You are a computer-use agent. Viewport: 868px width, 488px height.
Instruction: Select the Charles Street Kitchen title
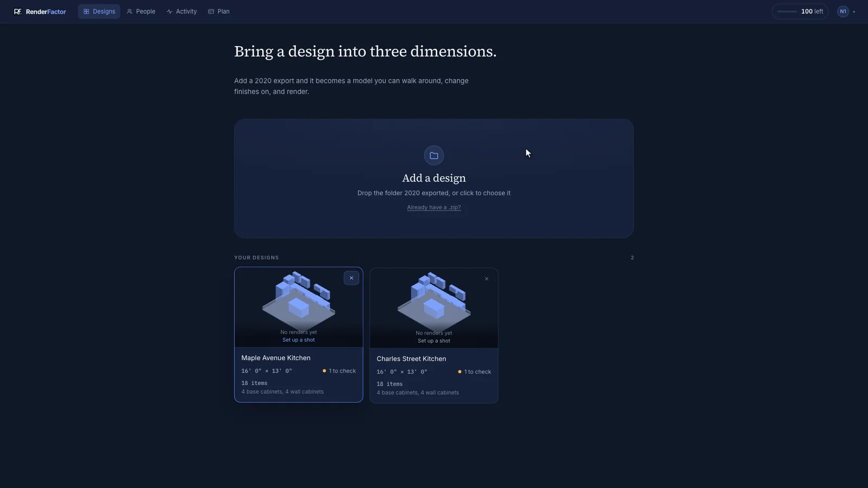pyautogui.click(x=411, y=359)
